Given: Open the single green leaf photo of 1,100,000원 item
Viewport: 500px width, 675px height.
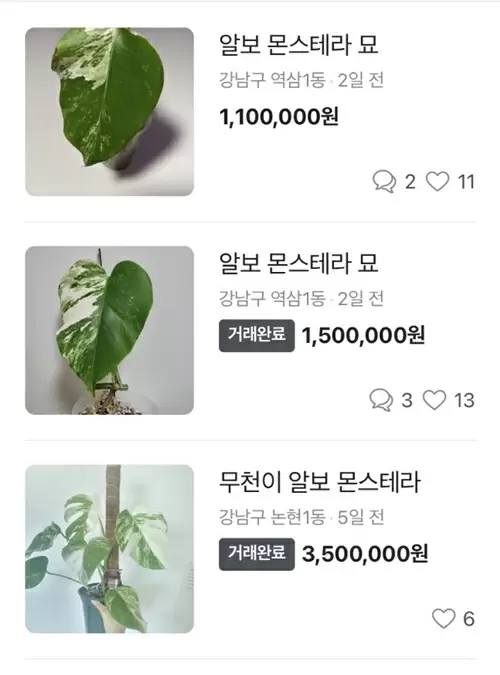Looking at the screenshot, I should pyautogui.click(x=109, y=112).
